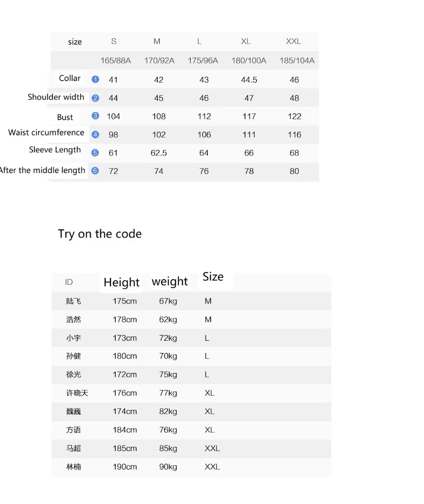The image size is (424, 504).
Task: Click the Try on the code heading
Action: (100, 234)
